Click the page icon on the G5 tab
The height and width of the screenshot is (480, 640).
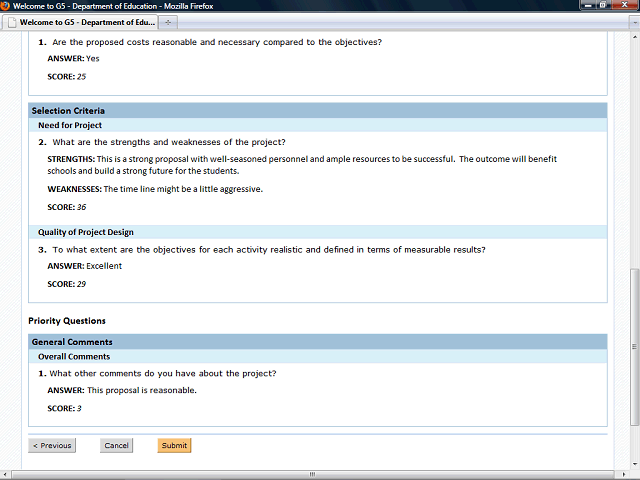[12, 22]
